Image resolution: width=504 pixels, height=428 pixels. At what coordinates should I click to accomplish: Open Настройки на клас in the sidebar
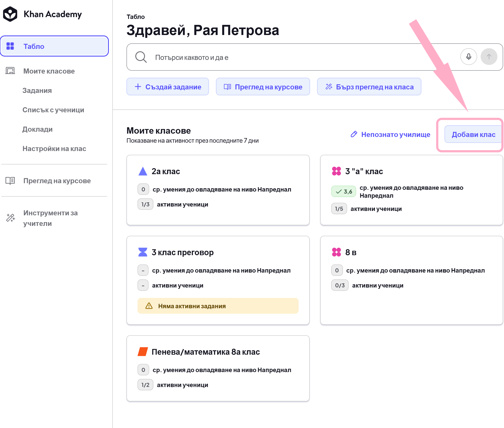(54, 149)
